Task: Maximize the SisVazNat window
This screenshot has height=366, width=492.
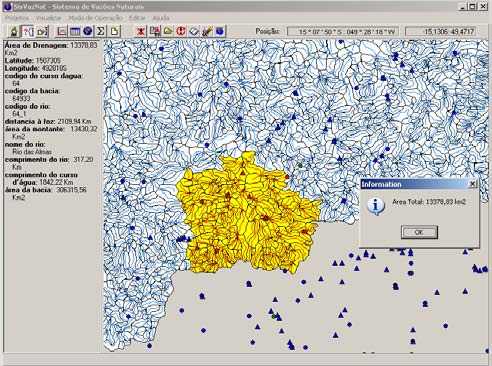Action: tap(473, 7)
